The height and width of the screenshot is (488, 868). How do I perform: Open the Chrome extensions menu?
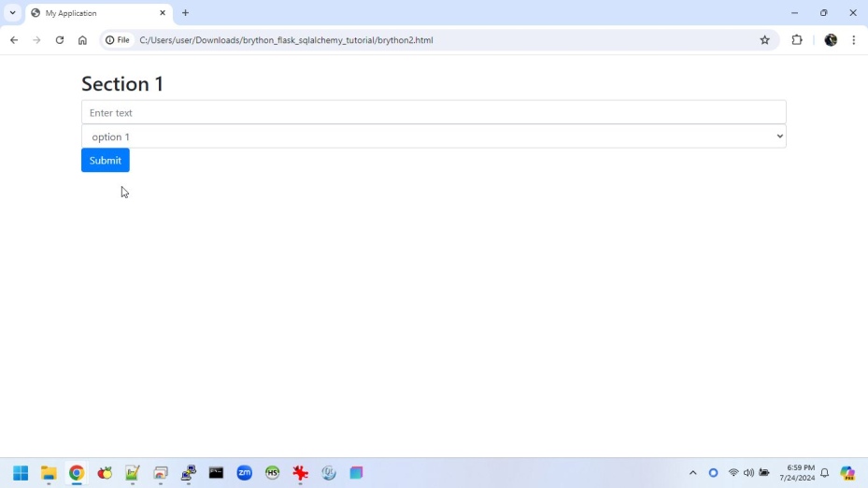click(797, 40)
